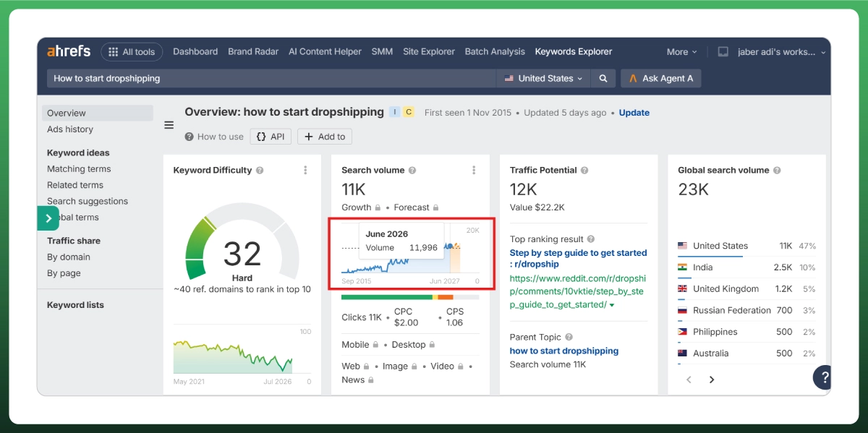Open Traffic share By domain
Screen dimensions: 868x433
pyautogui.click(x=69, y=257)
